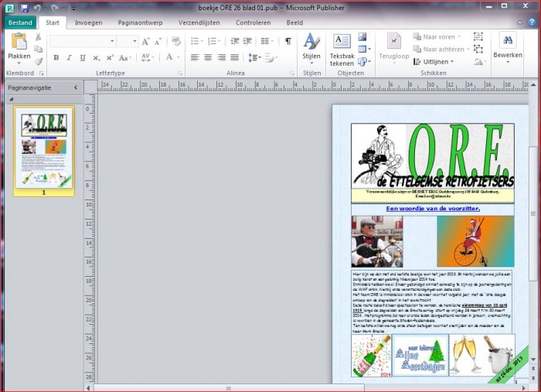The width and height of the screenshot is (541, 392).
Task: Align text right
Action: coord(221,58)
